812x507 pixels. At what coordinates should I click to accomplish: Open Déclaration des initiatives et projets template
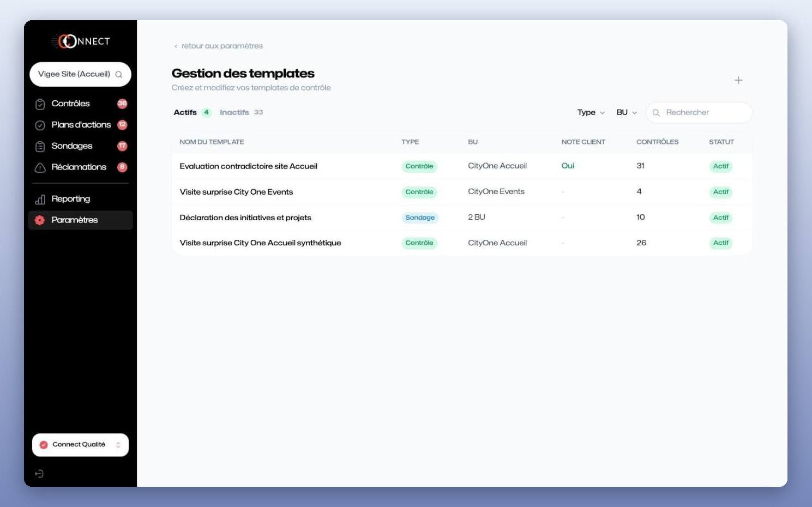coord(245,218)
